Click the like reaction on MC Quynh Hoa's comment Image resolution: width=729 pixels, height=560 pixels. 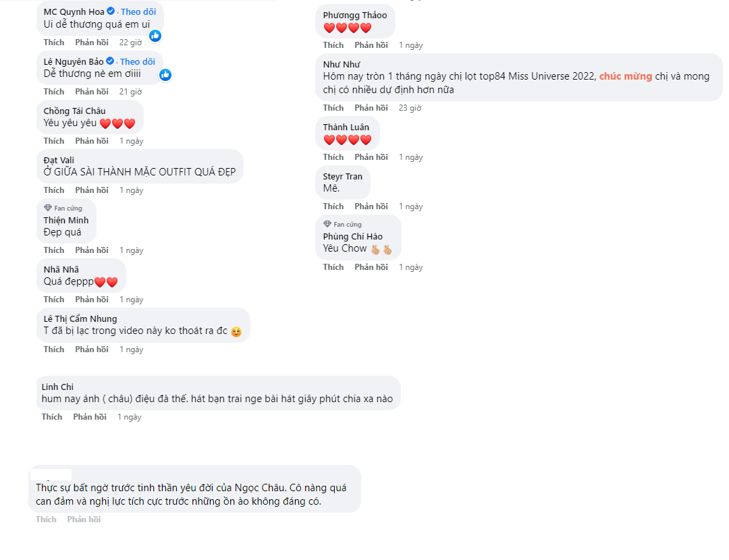pos(155,36)
